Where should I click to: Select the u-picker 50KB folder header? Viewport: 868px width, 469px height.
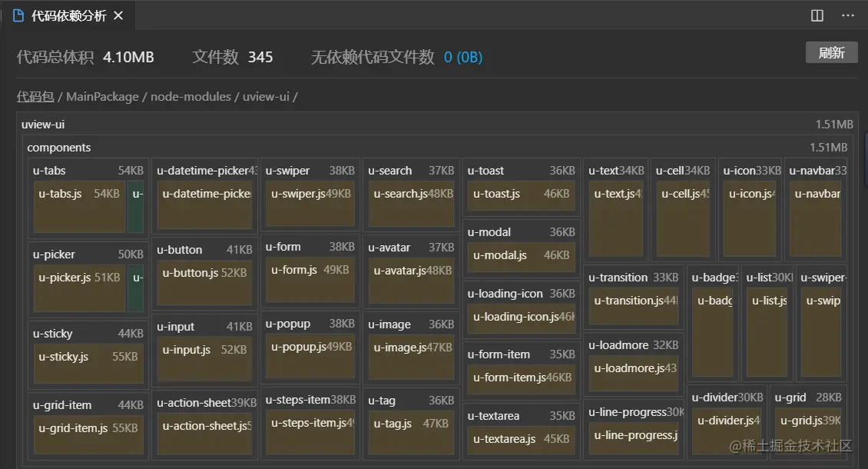(88, 254)
